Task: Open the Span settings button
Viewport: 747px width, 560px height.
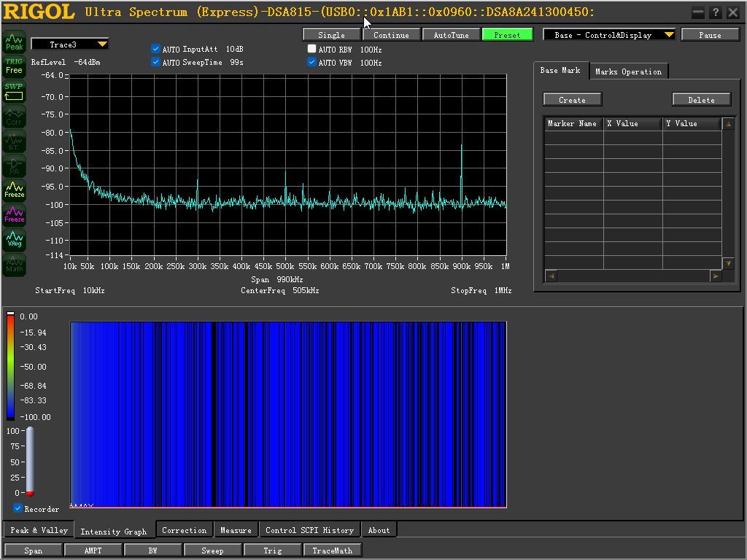Action: (33, 550)
